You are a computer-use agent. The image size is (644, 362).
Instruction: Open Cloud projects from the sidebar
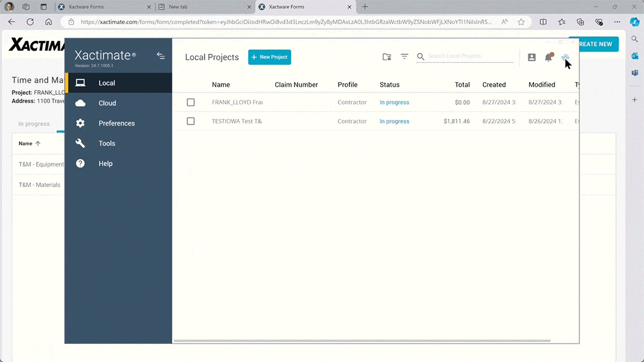[x=107, y=103]
